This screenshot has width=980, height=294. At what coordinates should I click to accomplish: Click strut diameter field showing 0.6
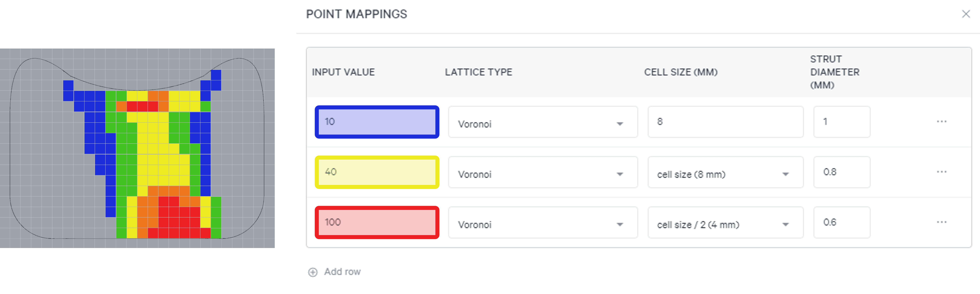tap(842, 223)
